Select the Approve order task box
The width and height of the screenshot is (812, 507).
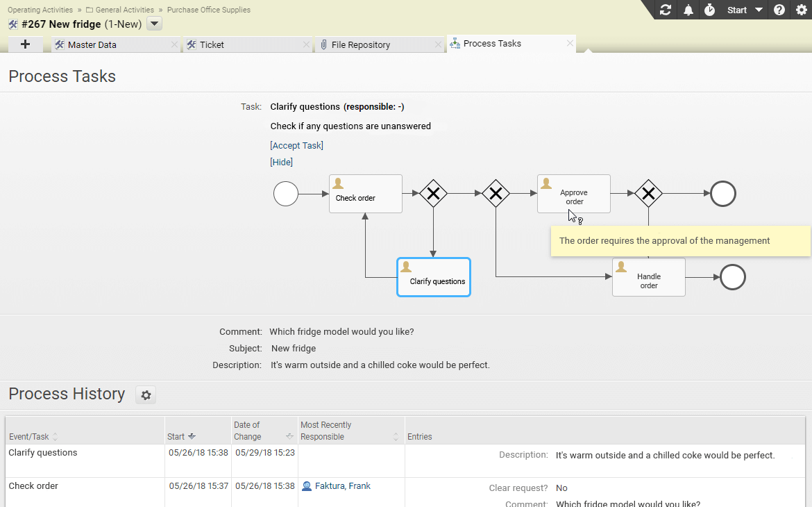[x=574, y=194]
